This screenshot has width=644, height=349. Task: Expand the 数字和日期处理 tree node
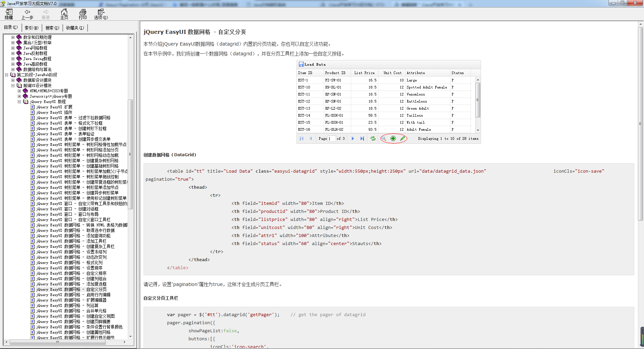(x=13, y=37)
